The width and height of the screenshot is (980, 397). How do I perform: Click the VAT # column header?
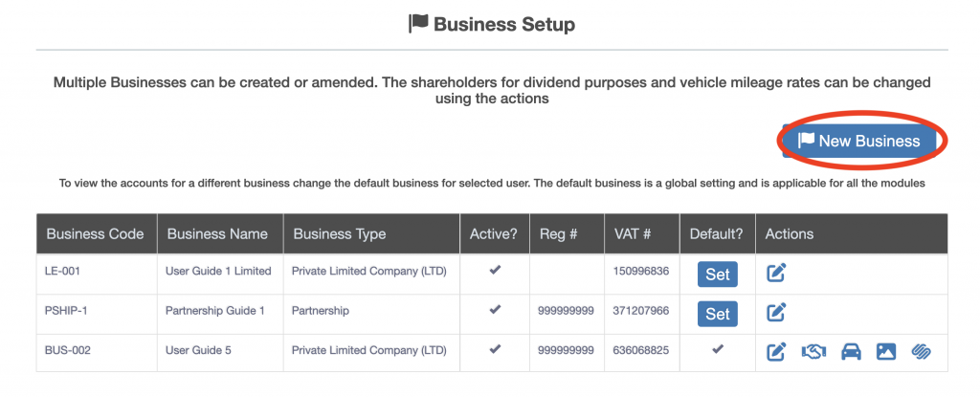[x=633, y=233]
